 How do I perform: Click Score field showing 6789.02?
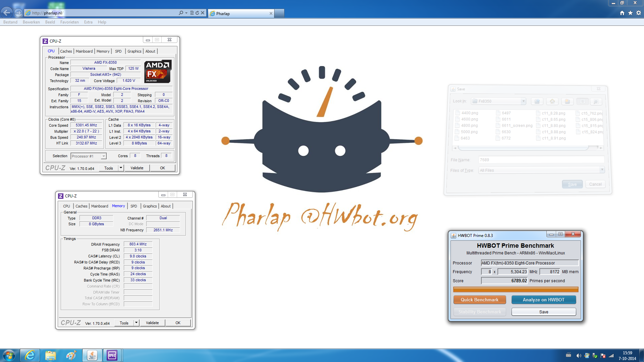point(504,281)
